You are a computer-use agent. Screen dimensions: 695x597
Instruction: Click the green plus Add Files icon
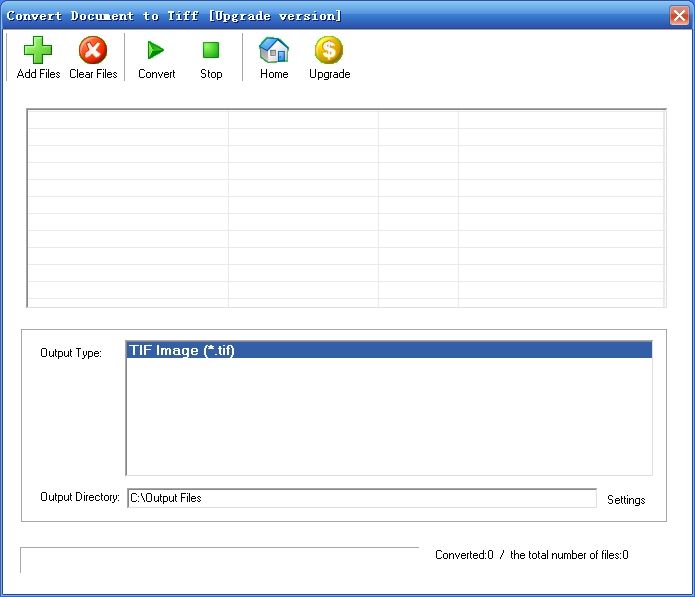click(x=38, y=50)
